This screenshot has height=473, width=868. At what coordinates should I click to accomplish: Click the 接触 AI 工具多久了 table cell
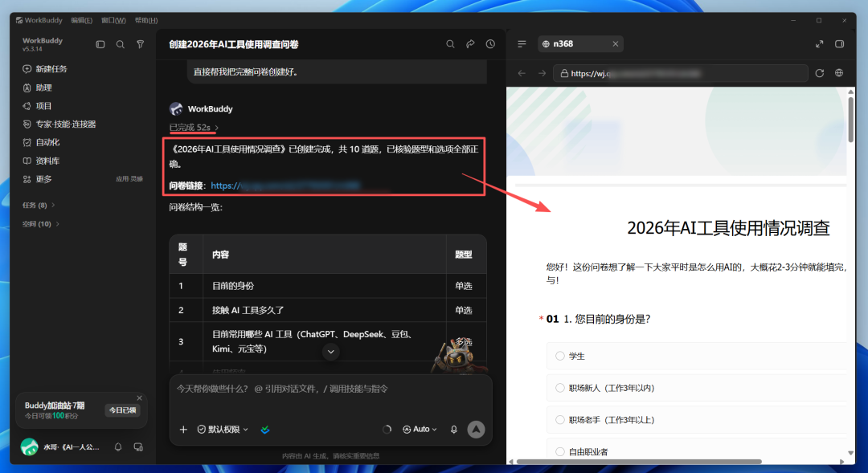point(325,310)
